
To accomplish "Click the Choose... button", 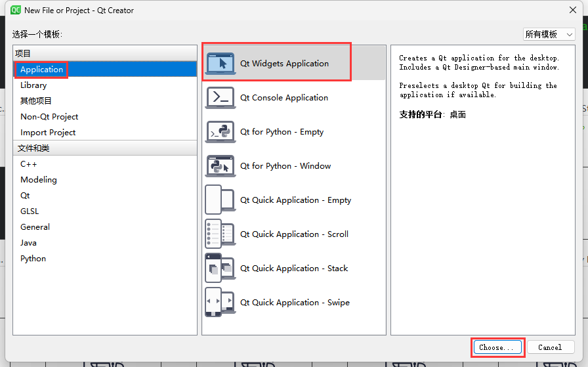I will coord(497,347).
